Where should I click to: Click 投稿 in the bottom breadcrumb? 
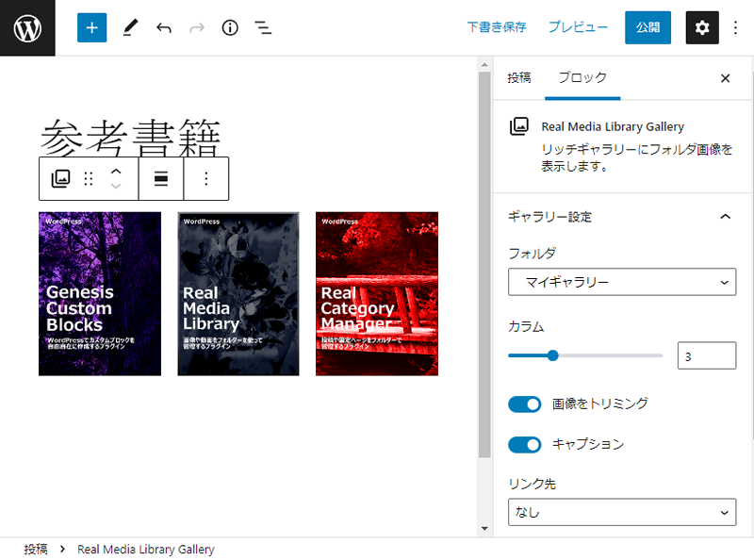[x=36, y=549]
